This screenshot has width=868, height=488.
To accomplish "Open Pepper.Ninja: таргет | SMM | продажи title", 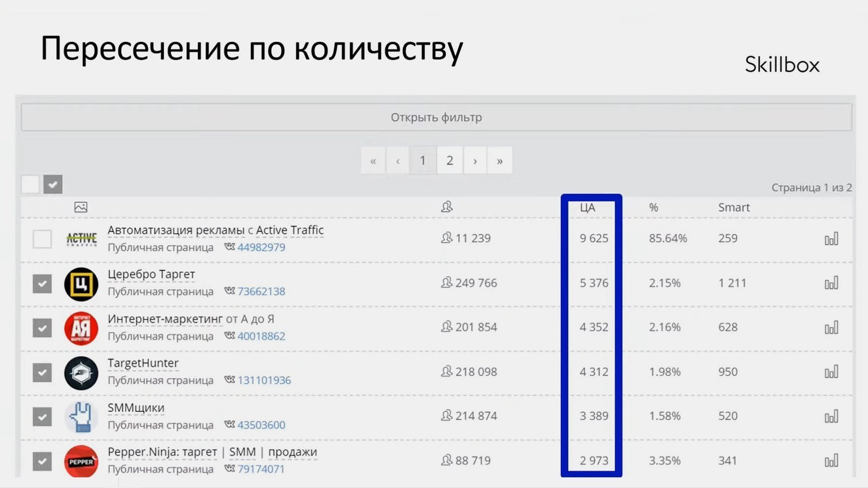I will click(x=212, y=452).
